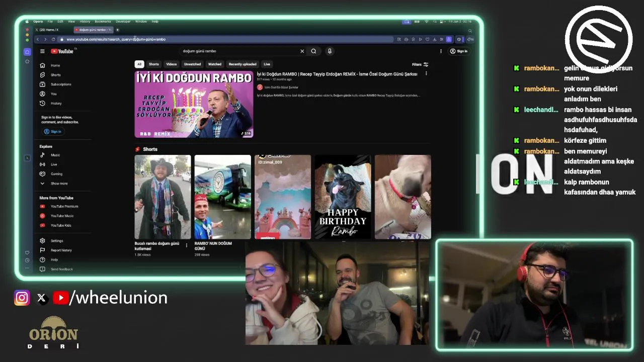The height and width of the screenshot is (362, 644).
Task: Open the rainbow cake decoration short thumbnail
Action: [x=283, y=197]
